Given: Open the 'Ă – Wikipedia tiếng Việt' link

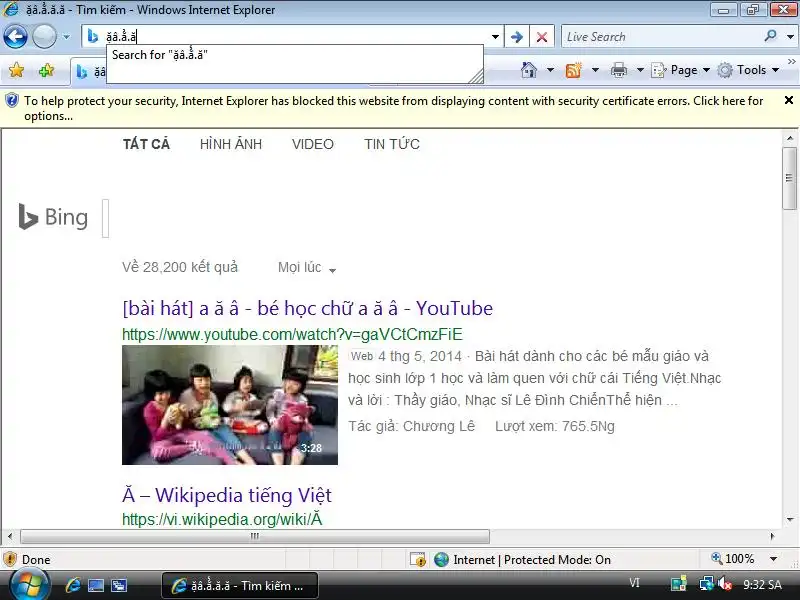Looking at the screenshot, I should tap(227, 495).
